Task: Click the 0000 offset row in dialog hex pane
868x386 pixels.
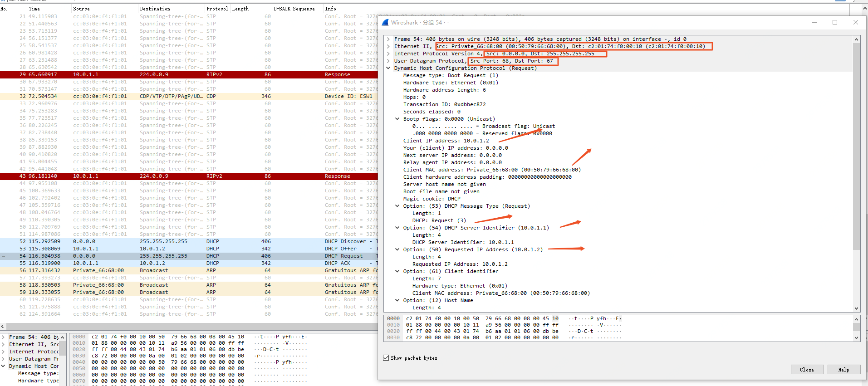Action: [505, 318]
